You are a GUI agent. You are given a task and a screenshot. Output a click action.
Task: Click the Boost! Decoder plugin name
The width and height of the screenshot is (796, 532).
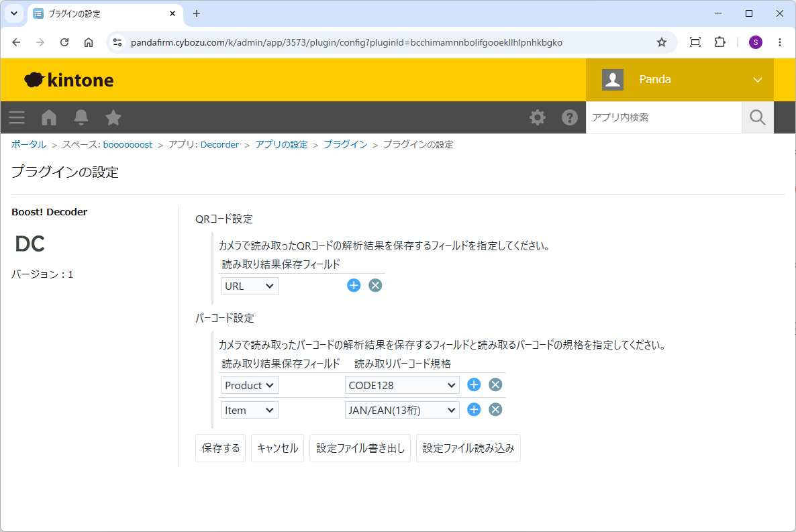(49, 212)
